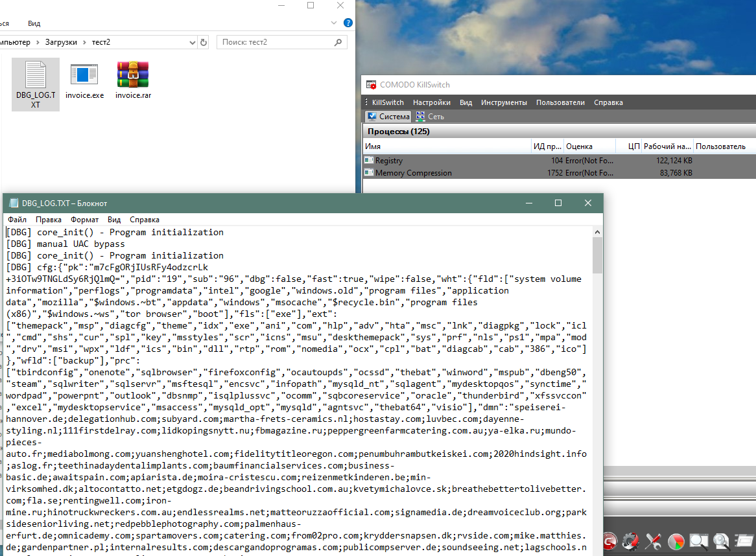The image size is (756, 556).
Task: Switch to the Система tab
Action: 388,117
